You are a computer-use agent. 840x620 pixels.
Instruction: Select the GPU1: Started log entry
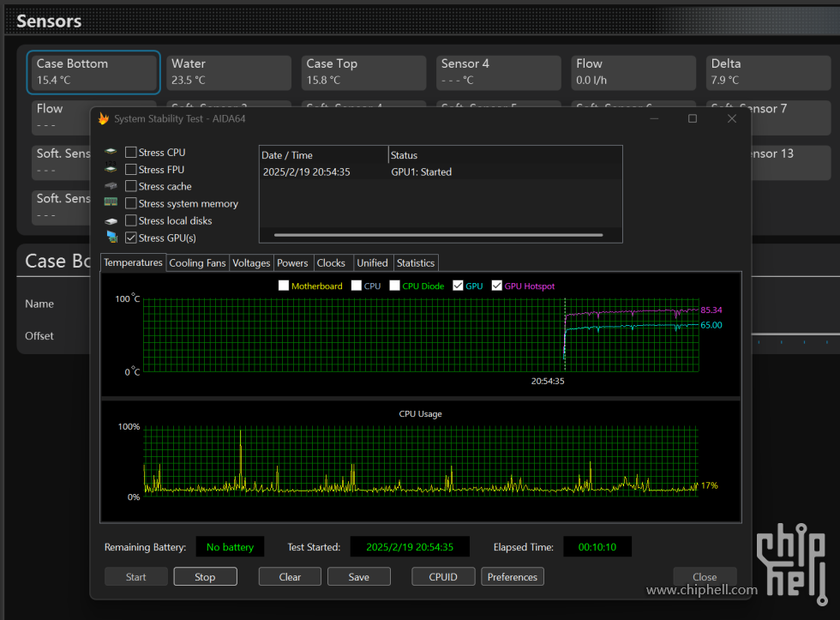click(x=421, y=172)
